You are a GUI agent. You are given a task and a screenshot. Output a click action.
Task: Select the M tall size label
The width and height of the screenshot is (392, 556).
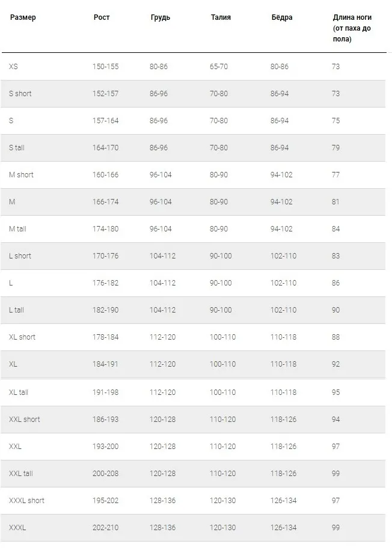point(18,229)
